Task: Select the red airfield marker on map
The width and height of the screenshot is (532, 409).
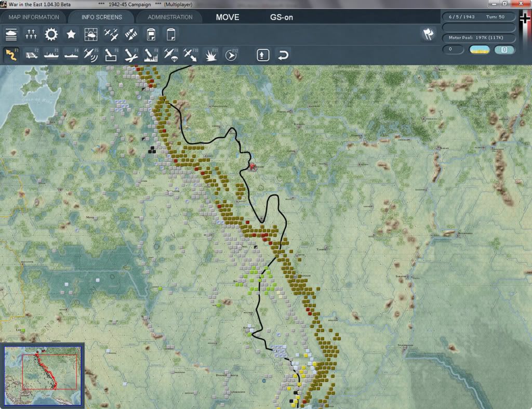Action: coord(252,166)
